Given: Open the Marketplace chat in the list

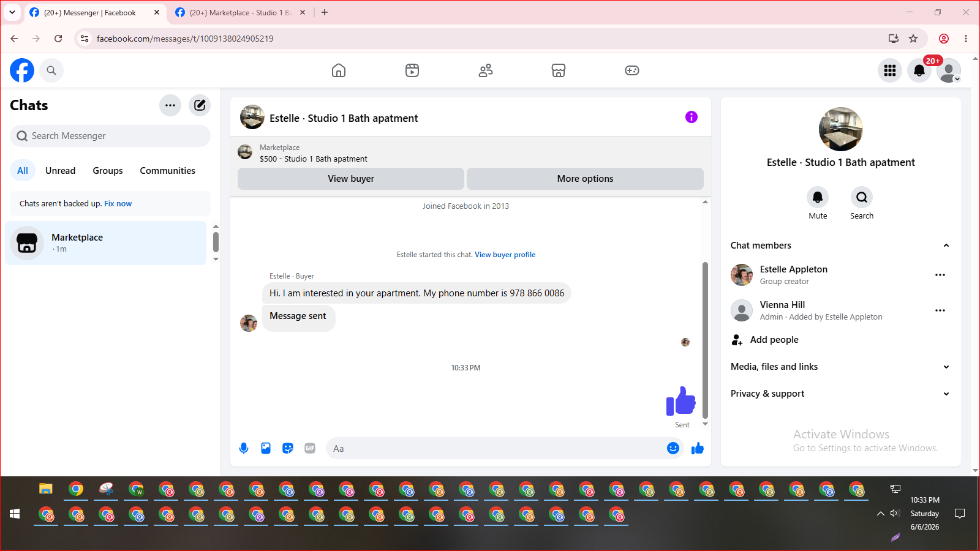Looking at the screenshot, I should [x=106, y=243].
